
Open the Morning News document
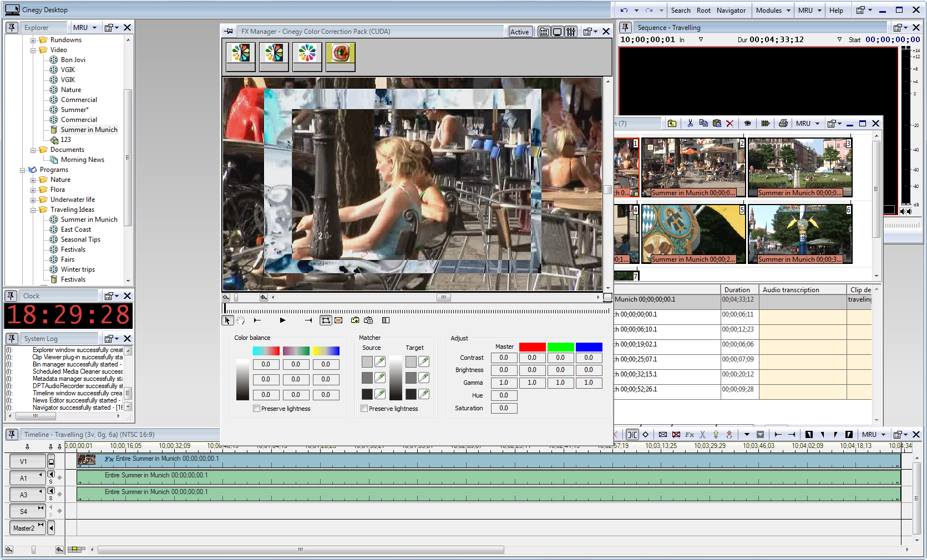pos(82,160)
